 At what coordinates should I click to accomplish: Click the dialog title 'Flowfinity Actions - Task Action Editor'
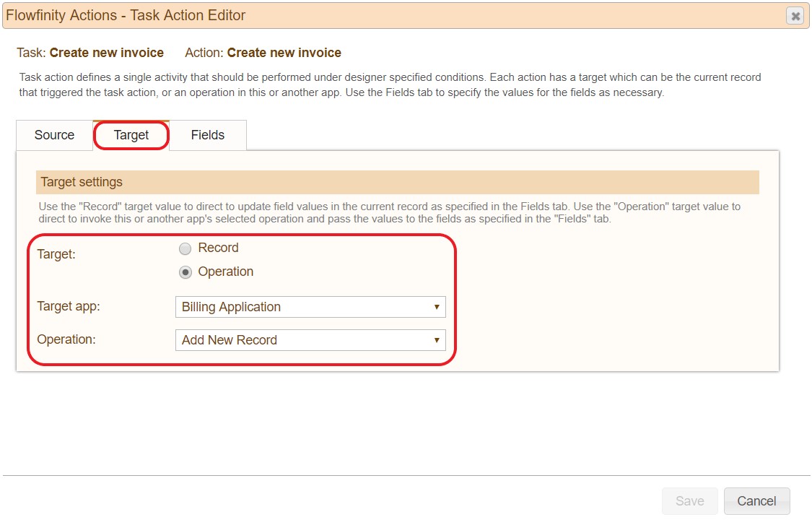tap(126, 15)
